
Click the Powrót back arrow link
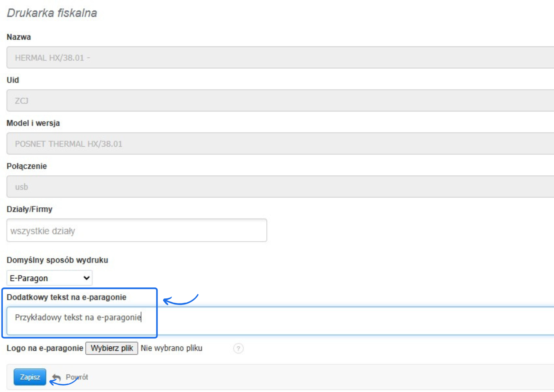tap(71, 377)
